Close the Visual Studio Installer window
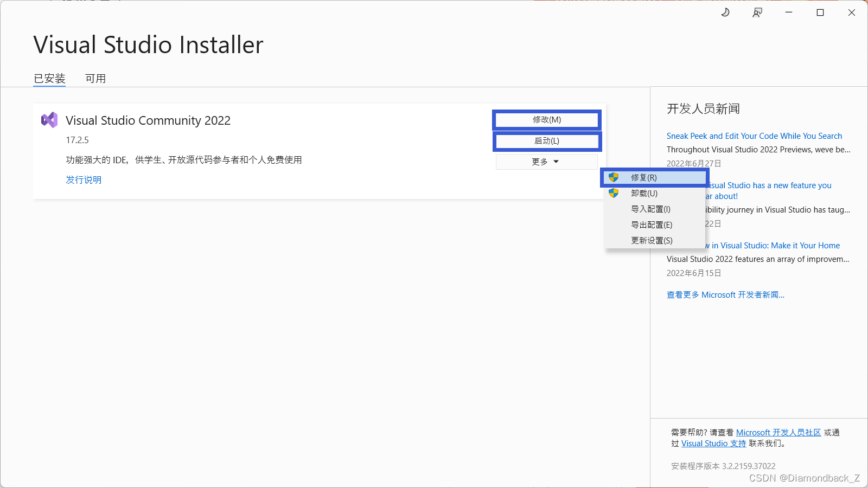 pyautogui.click(x=852, y=12)
